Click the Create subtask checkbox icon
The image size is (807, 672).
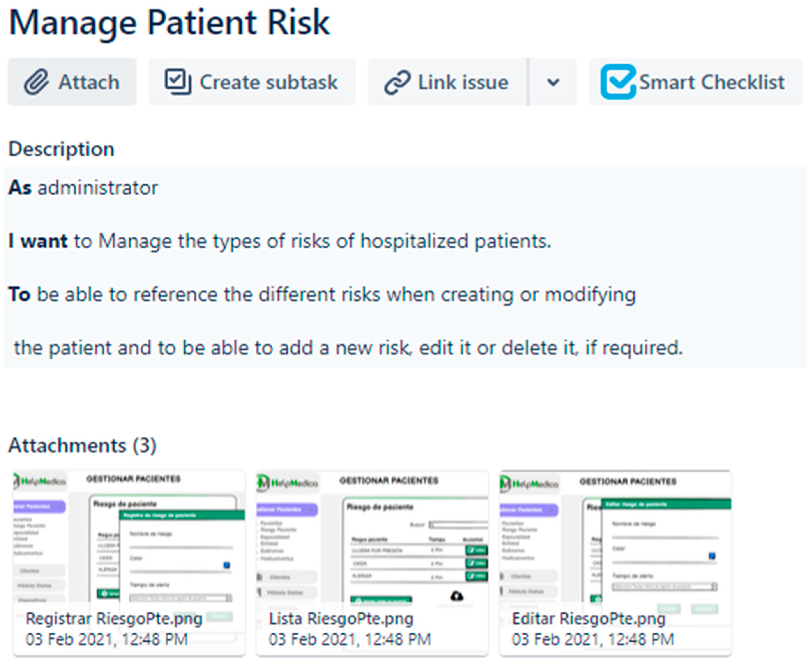pyautogui.click(x=178, y=81)
